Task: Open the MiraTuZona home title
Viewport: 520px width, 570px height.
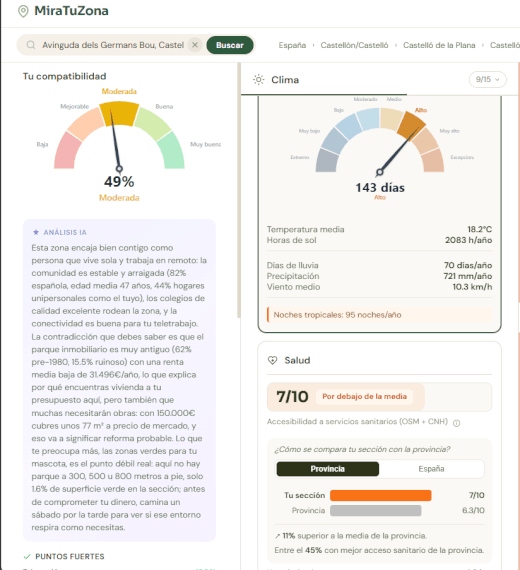Action: pyautogui.click(x=71, y=11)
